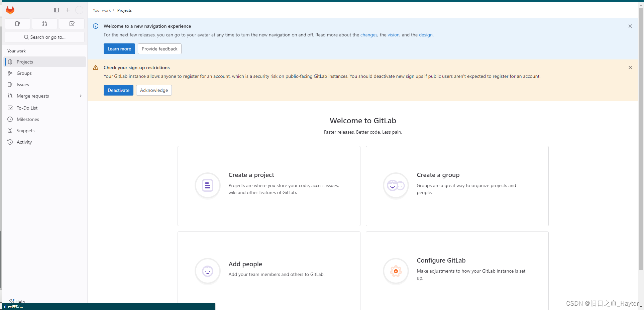Select the Snippets sidebar icon
Screen dimensions: 644x310
10,130
